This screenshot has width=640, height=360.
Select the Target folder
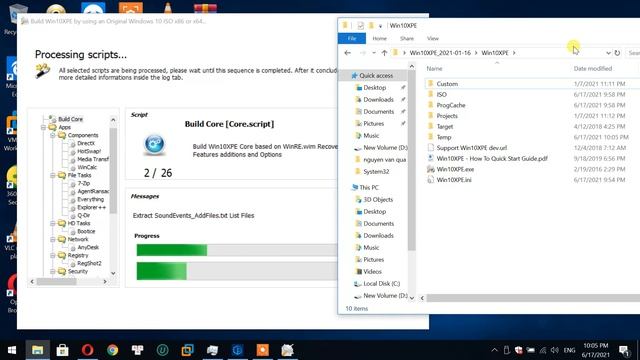point(444,127)
